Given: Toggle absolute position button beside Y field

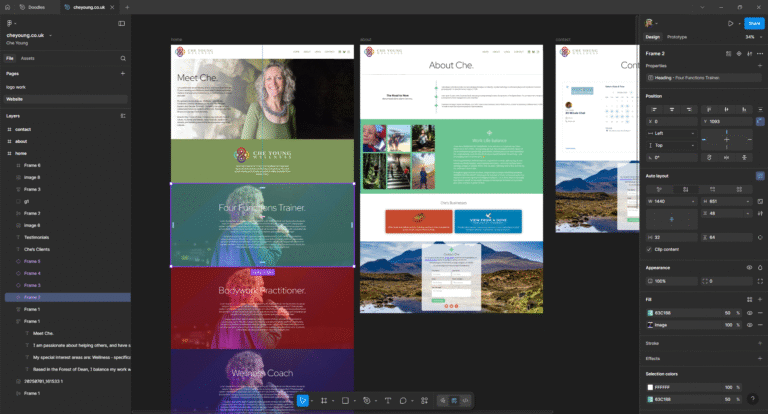Looking at the screenshot, I should coord(760,121).
